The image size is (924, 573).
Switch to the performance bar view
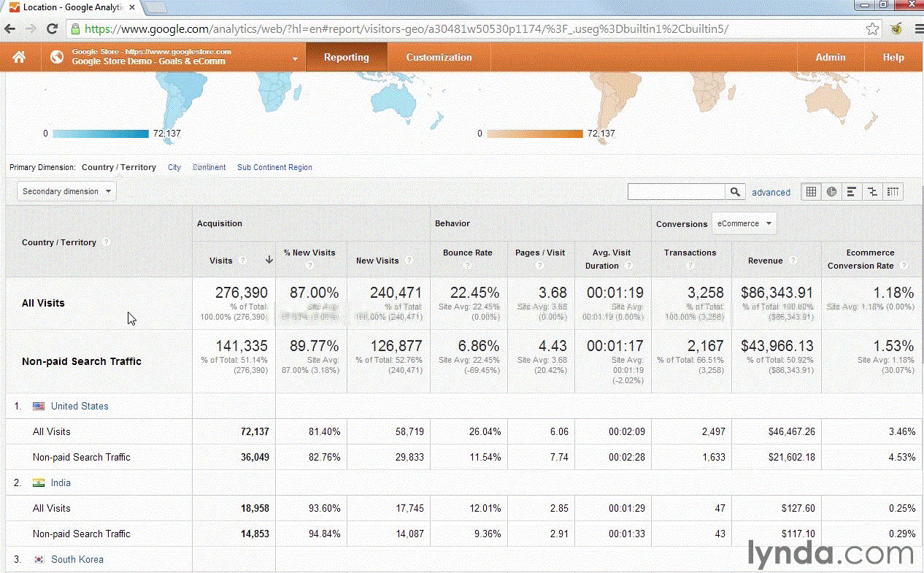pyautogui.click(x=852, y=192)
